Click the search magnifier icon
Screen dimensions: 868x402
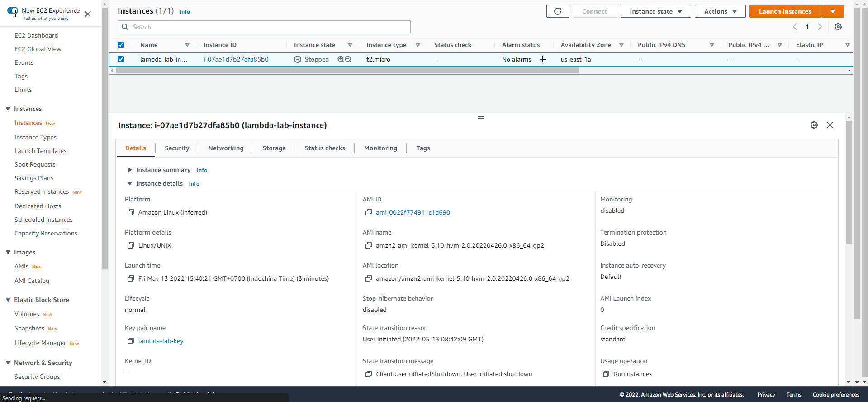coord(125,27)
